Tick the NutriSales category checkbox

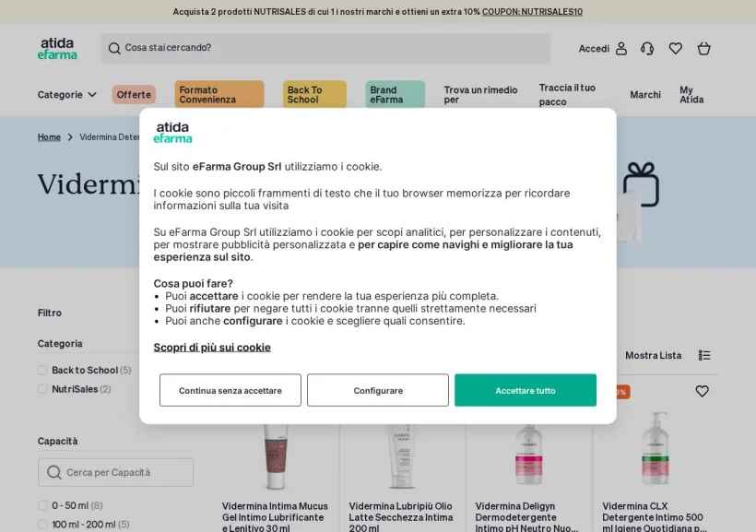tap(42, 389)
